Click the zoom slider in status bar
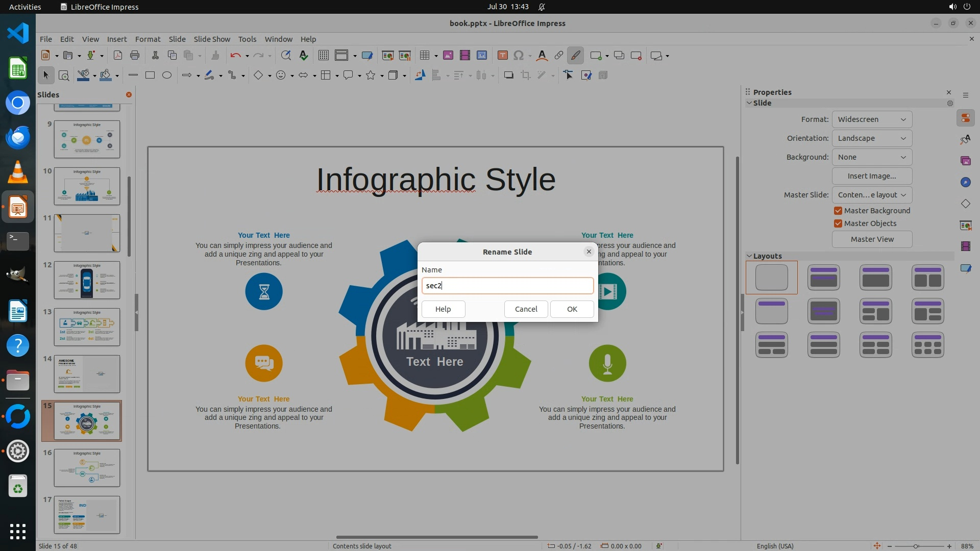980x551 pixels. (916, 546)
